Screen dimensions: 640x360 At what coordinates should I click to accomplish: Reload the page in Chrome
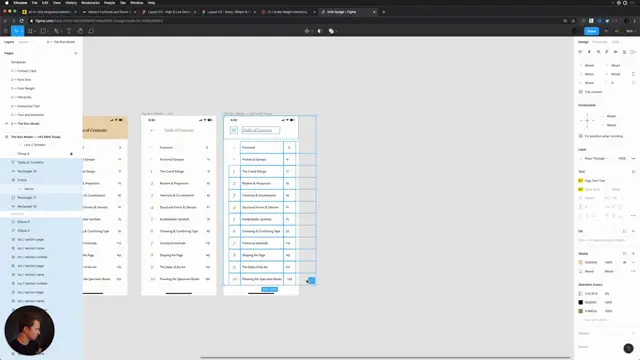pyautogui.click(x=22, y=21)
